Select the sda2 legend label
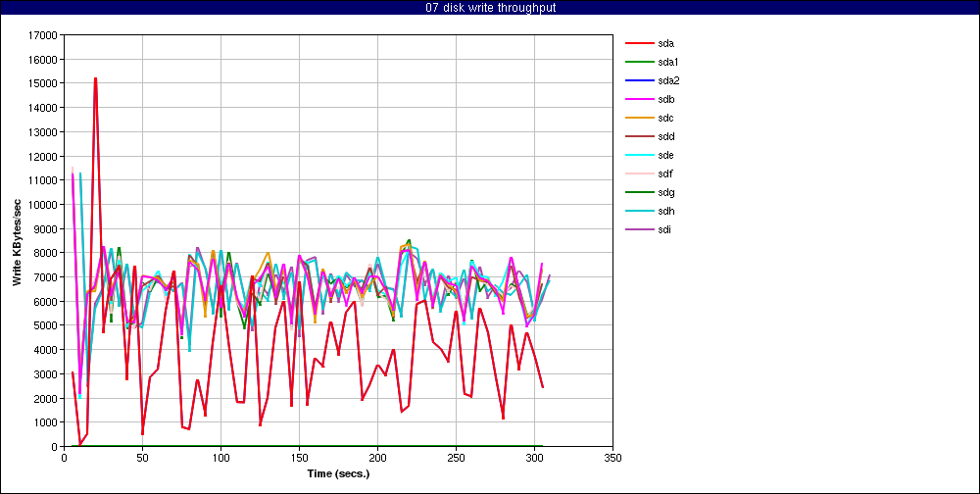The height and width of the screenshot is (494, 980). 668,80
